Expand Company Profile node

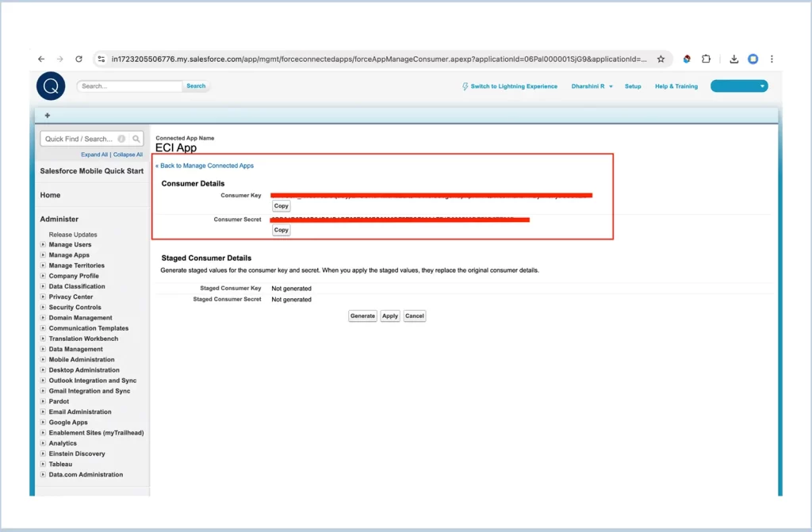tap(43, 276)
